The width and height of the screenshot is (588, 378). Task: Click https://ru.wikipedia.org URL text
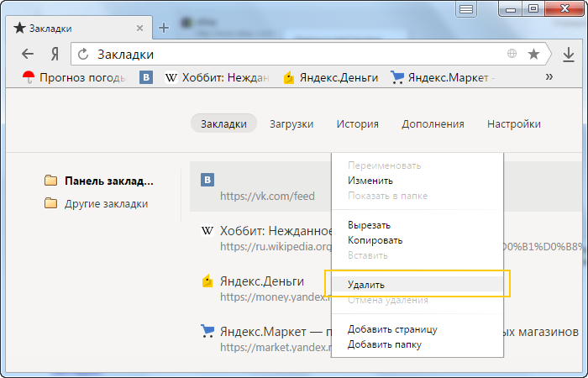click(x=276, y=247)
